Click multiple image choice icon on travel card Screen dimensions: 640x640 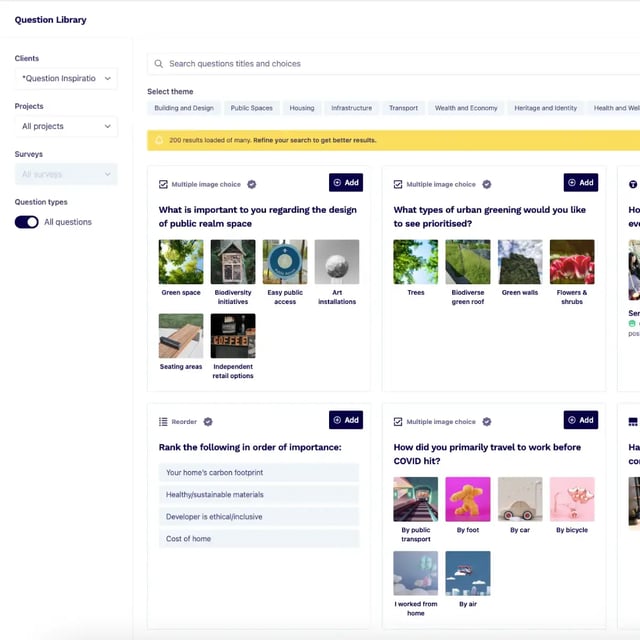click(398, 422)
